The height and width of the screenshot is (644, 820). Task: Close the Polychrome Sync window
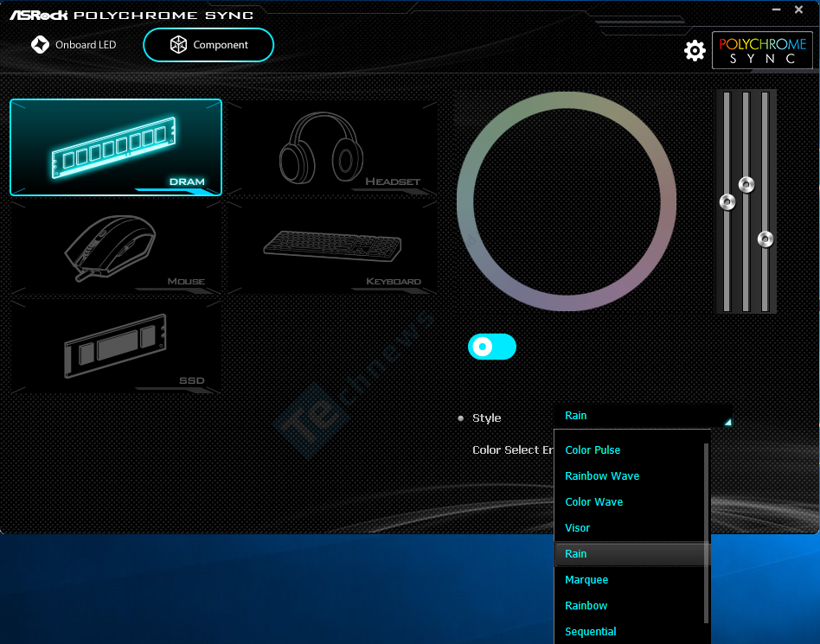tap(798, 10)
